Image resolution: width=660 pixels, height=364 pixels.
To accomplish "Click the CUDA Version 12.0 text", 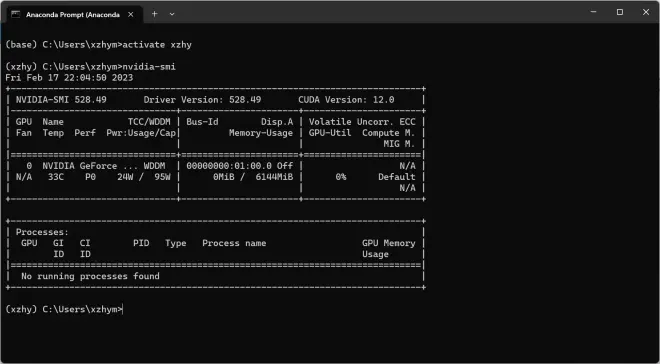I will click(346, 100).
